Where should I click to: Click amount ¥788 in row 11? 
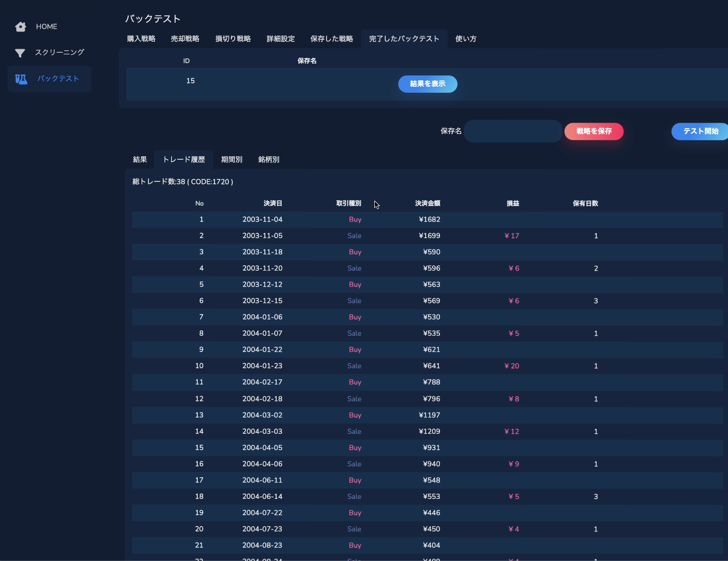point(432,382)
